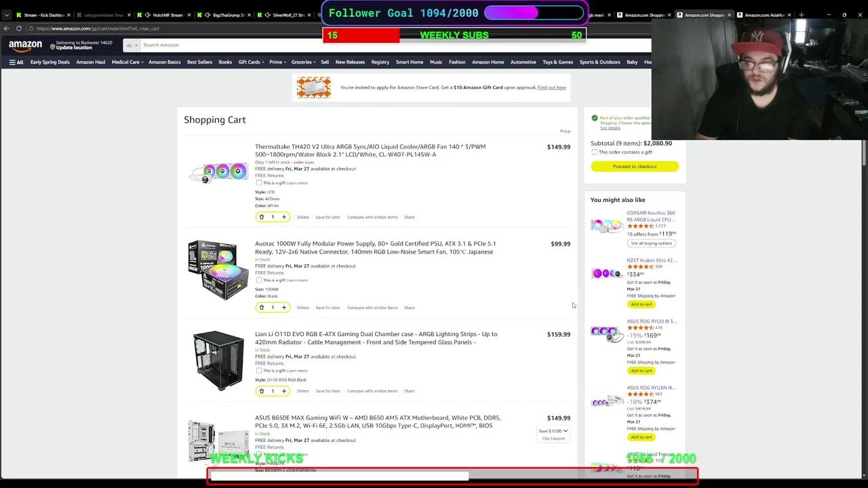Open Sports & Outdoors in nav
Viewport: 868px width, 488px height.
point(599,62)
